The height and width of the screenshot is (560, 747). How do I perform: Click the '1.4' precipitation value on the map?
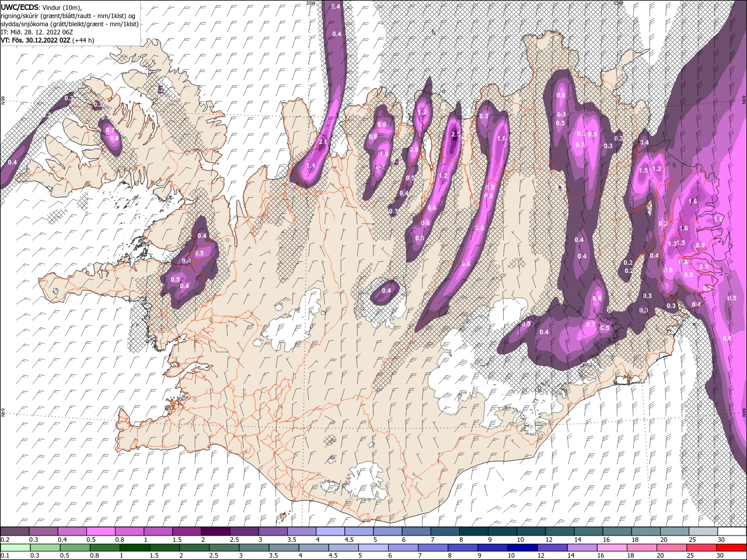pos(311,166)
